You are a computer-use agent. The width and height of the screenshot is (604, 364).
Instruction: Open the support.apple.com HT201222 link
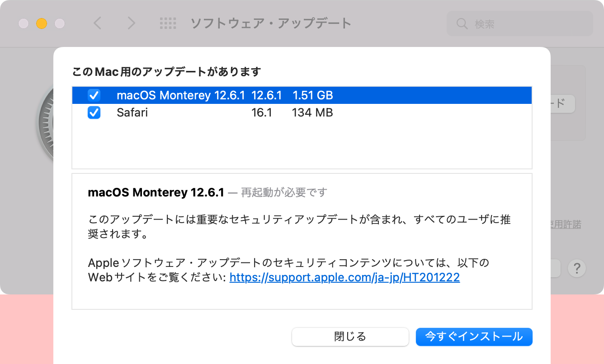point(344,277)
